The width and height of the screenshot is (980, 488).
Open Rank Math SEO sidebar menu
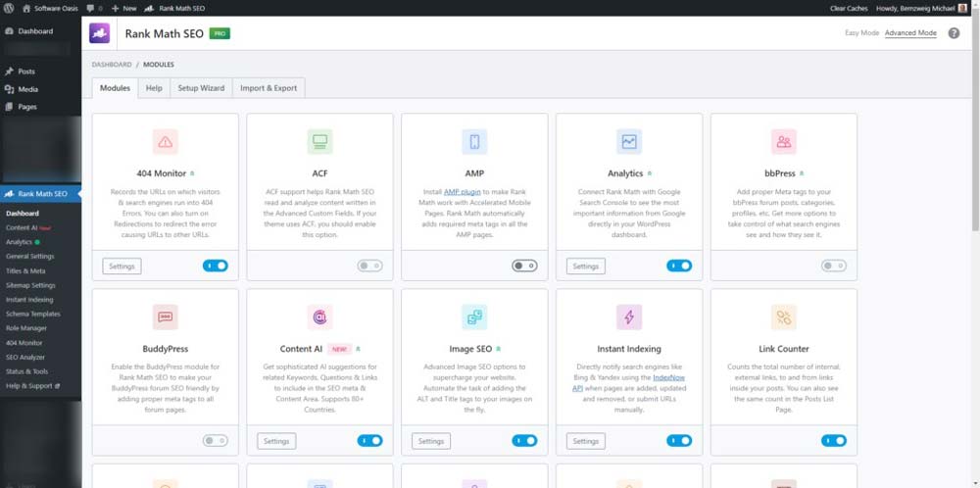[x=40, y=194]
